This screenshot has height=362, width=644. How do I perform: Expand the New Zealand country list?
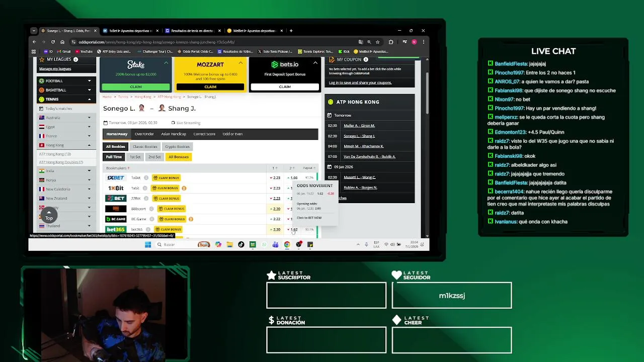(66, 198)
